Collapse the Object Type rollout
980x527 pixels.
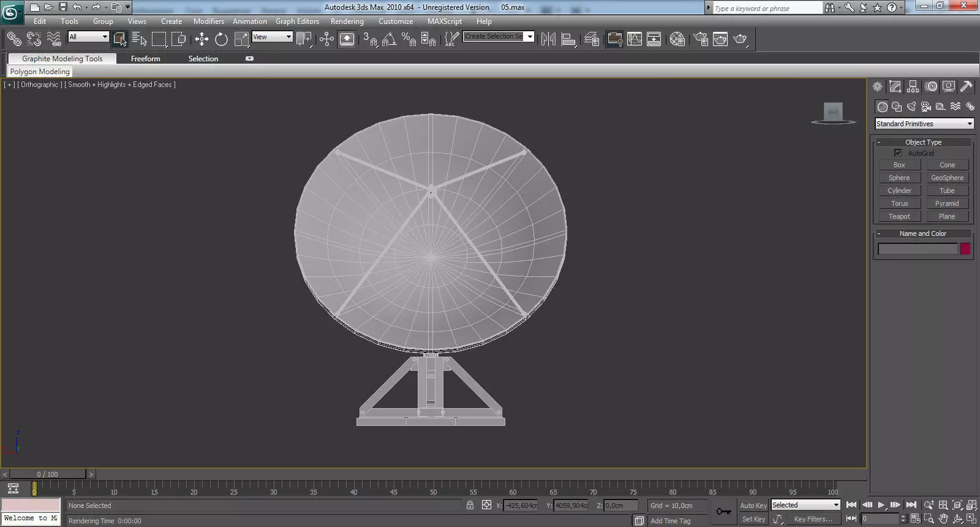tap(923, 142)
